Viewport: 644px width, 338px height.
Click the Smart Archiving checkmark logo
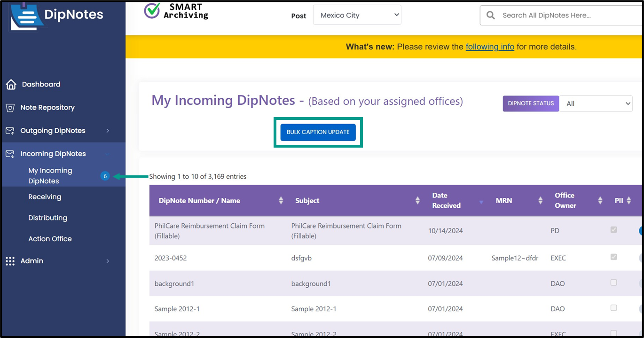click(152, 10)
